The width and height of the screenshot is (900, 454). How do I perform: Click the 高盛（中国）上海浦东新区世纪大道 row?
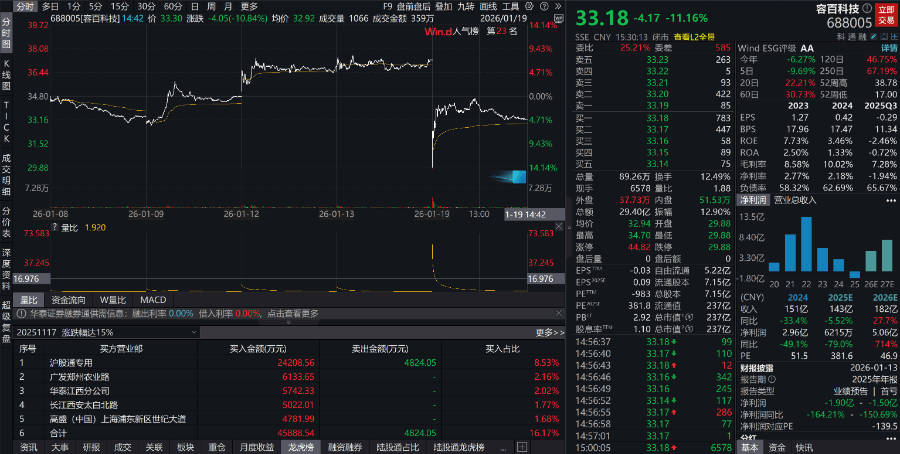tap(288, 419)
